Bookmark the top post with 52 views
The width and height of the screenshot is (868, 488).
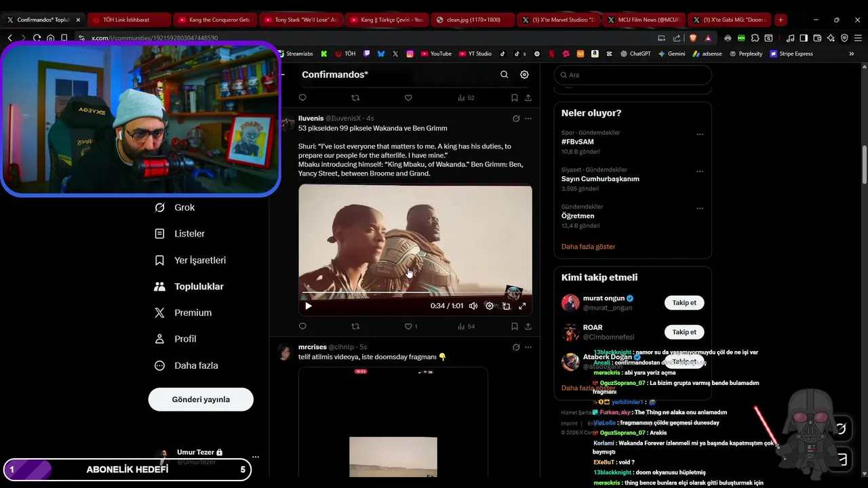[515, 98]
